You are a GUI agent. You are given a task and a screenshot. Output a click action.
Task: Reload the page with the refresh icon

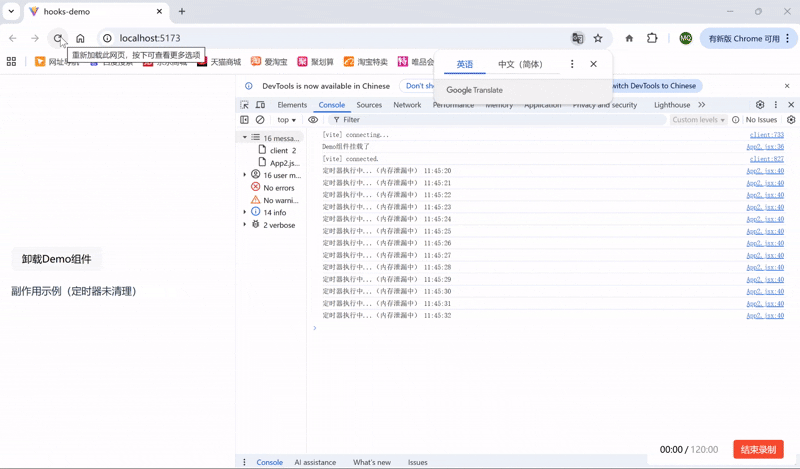click(58, 38)
